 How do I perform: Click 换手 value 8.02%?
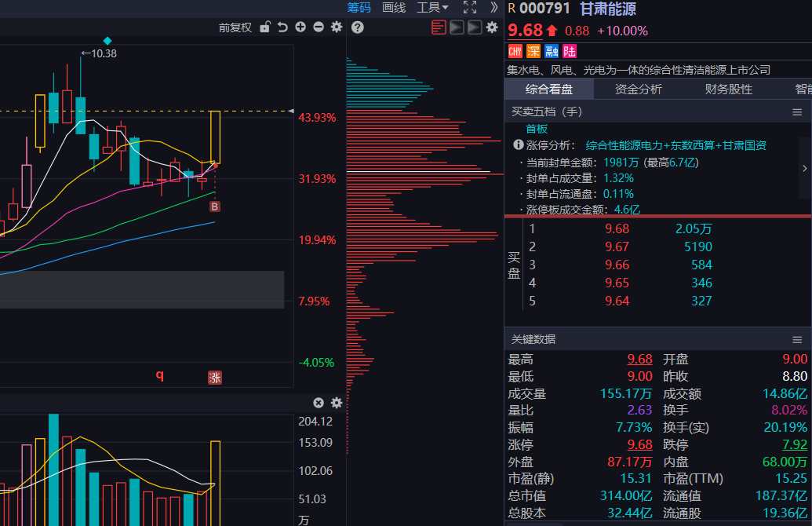[789, 411]
